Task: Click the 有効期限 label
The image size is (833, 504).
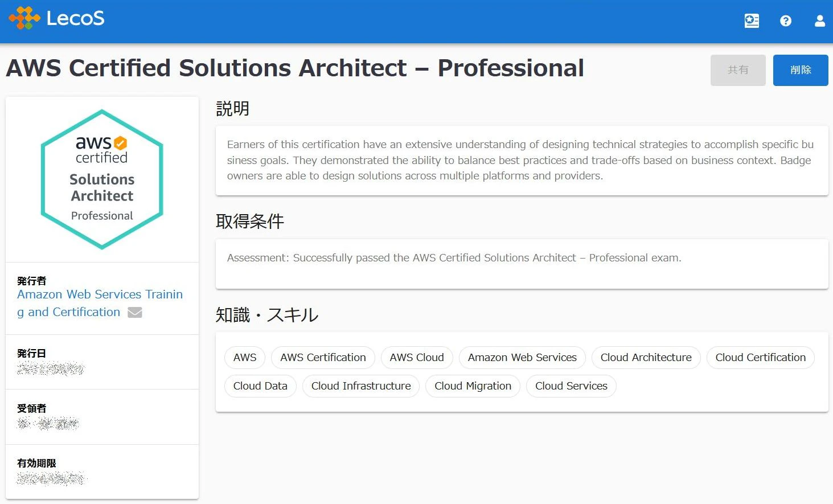Action: pyautogui.click(x=37, y=463)
